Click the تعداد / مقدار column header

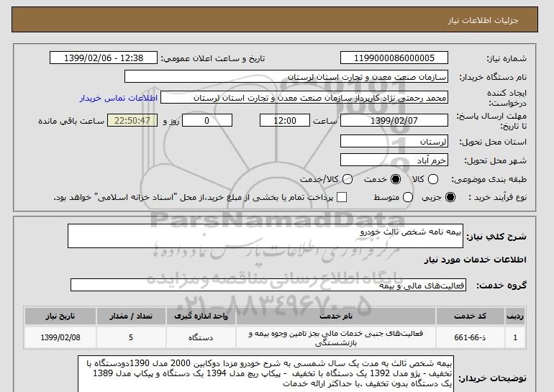tap(131, 316)
